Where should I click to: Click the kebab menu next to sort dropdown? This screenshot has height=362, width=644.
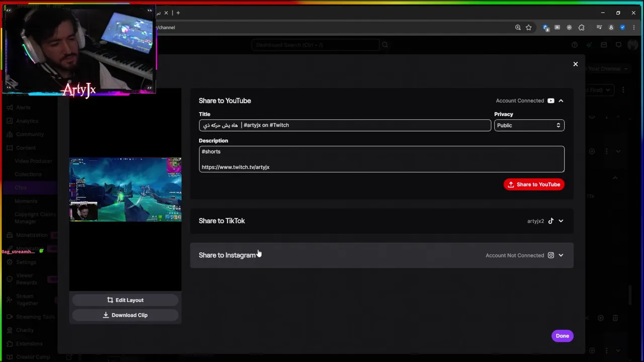(x=623, y=90)
